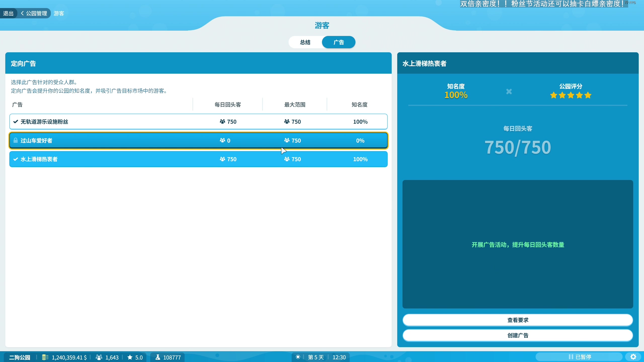Viewport: 644px width, 362px height.
Task: Select the 无轨道游乐设施粉丝 ad row
Action: pos(198,122)
